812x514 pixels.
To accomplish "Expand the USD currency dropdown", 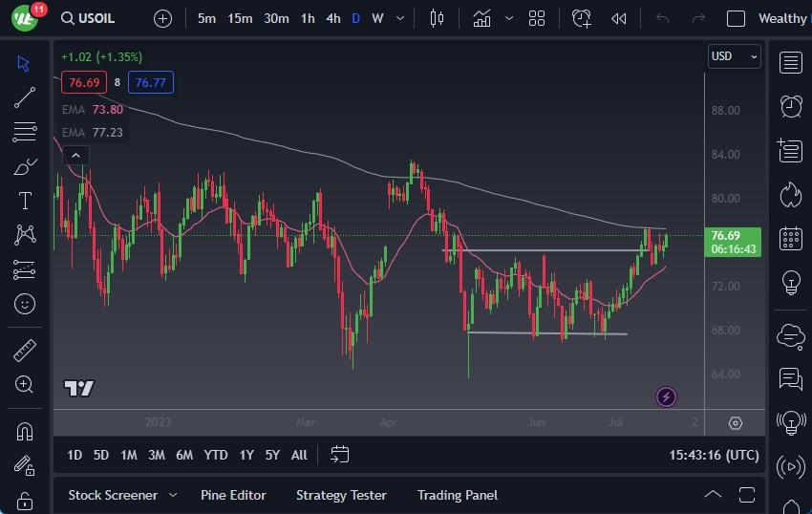I will [x=734, y=56].
